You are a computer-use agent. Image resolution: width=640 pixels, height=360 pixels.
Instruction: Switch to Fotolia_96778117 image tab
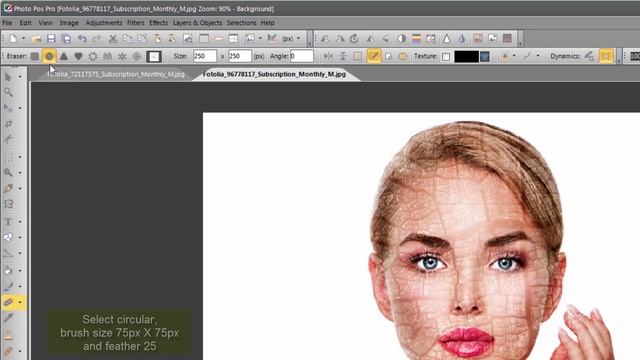pyautogui.click(x=274, y=74)
